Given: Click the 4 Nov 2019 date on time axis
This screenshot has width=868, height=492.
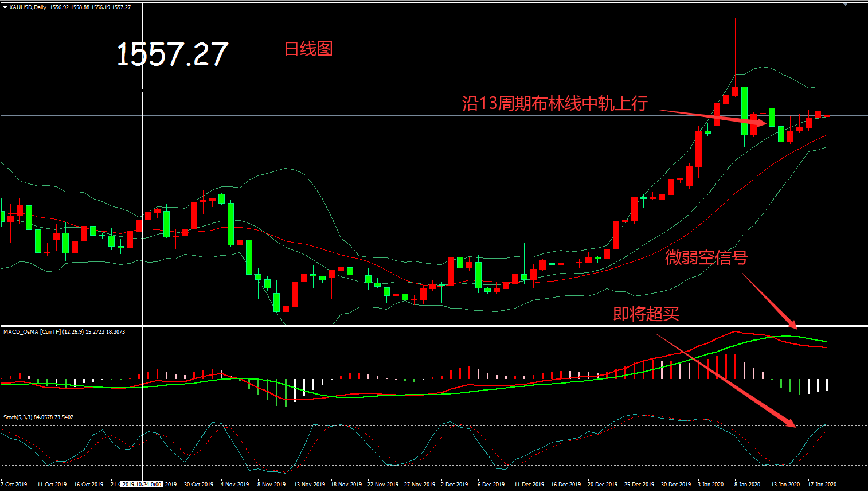Looking at the screenshot, I should coord(234,485).
